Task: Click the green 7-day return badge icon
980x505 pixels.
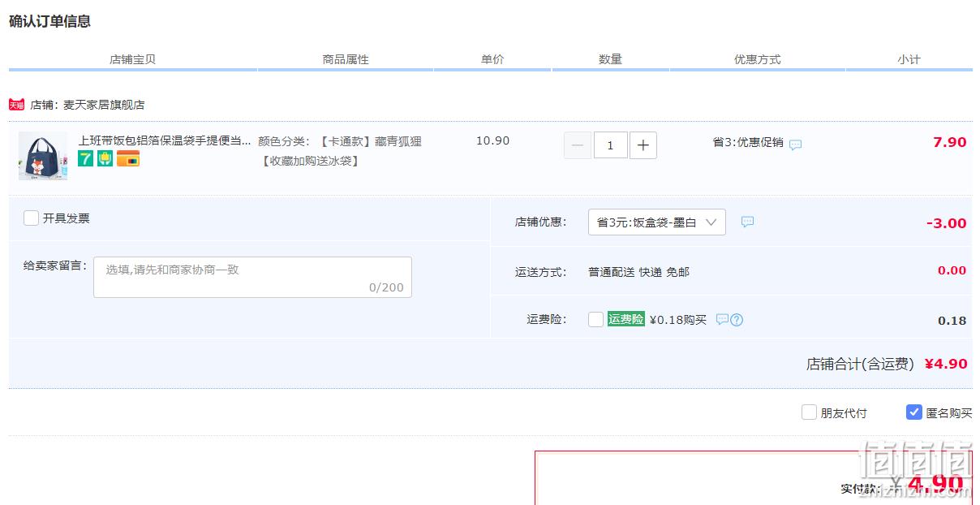Action: (85, 159)
